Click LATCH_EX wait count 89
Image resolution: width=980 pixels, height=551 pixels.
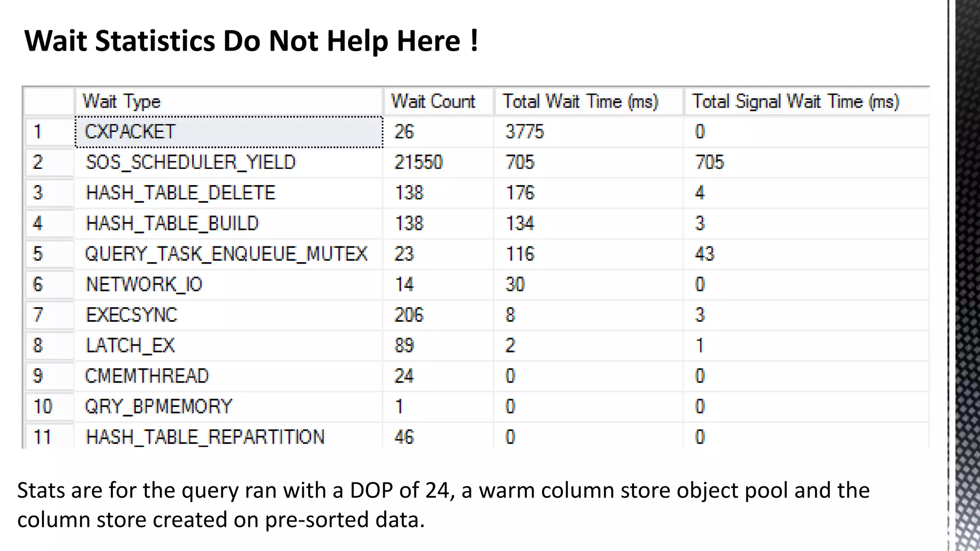tap(404, 345)
